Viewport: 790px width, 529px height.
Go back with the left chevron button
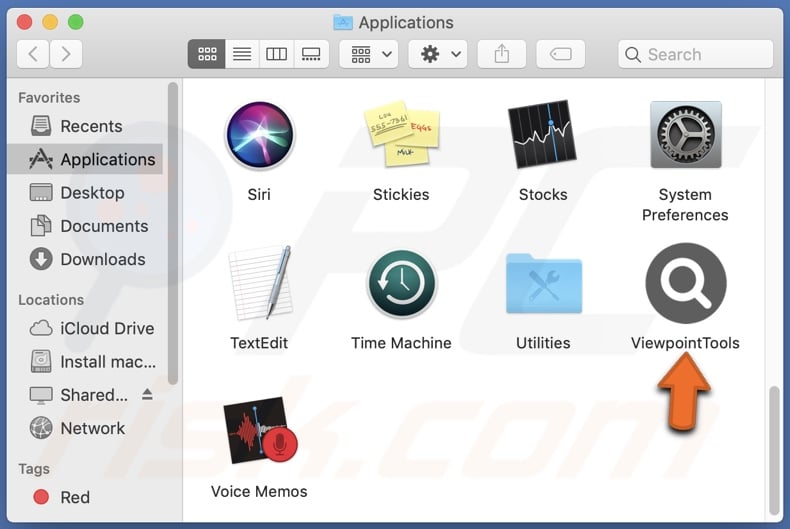tap(33, 54)
